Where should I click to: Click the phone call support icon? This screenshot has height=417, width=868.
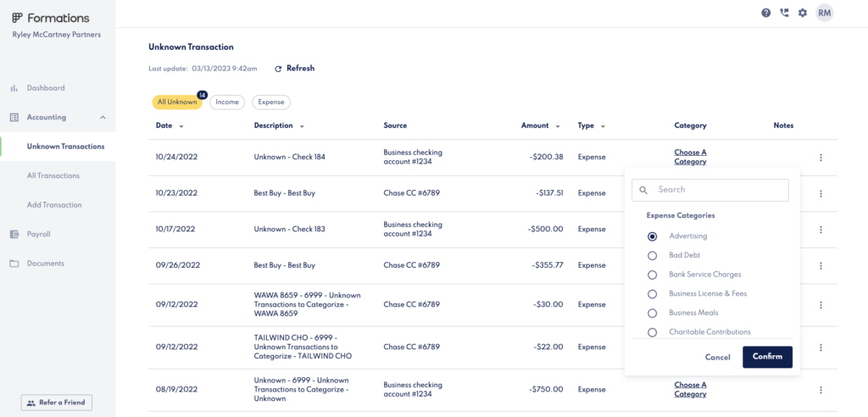coord(784,13)
